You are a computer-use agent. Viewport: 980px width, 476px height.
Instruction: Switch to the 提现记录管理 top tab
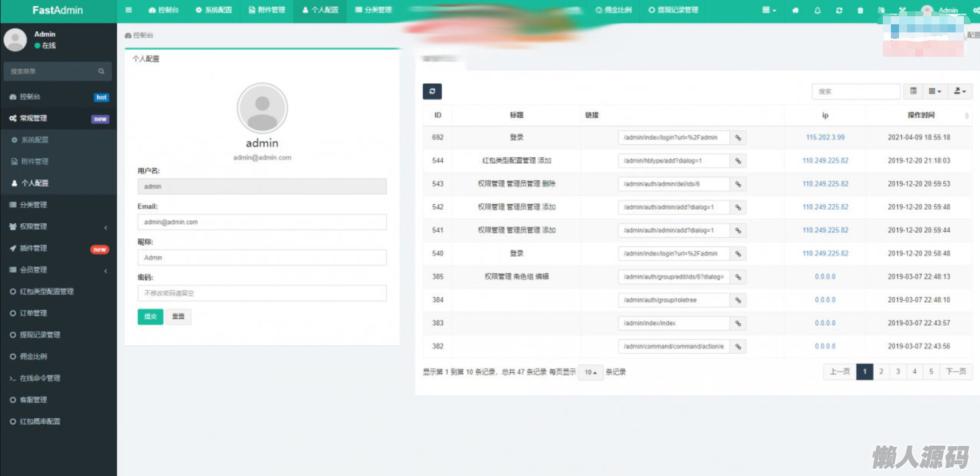(673, 10)
